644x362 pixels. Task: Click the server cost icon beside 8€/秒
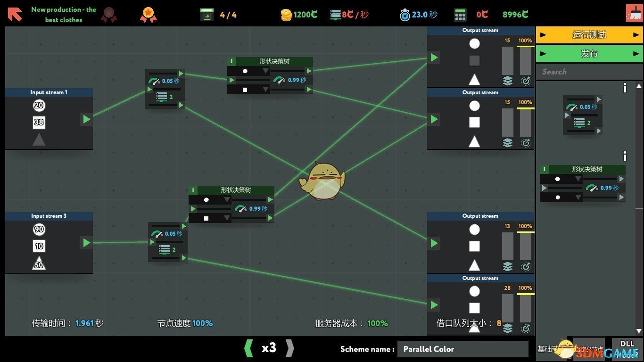(336, 15)
